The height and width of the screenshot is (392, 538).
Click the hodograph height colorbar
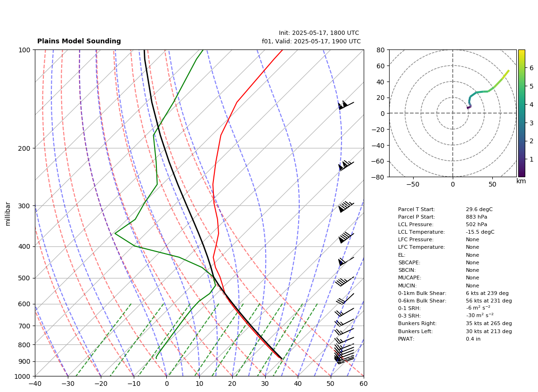[x=522, y=113]
